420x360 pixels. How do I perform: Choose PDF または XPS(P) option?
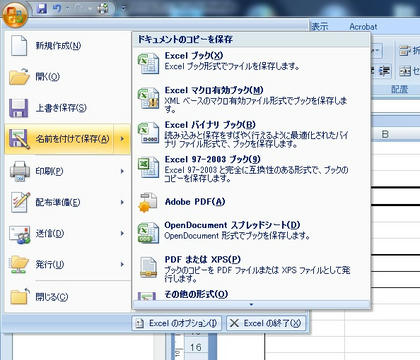(x=251, y=268)
